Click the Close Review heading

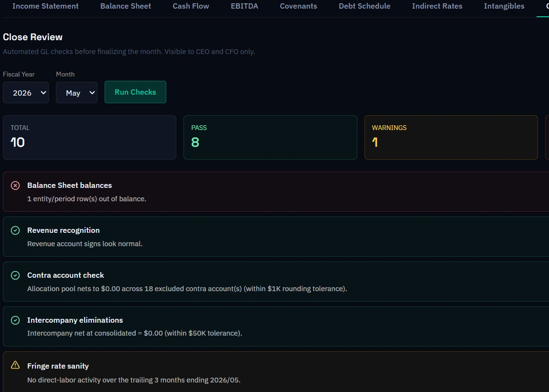(32, 37)
